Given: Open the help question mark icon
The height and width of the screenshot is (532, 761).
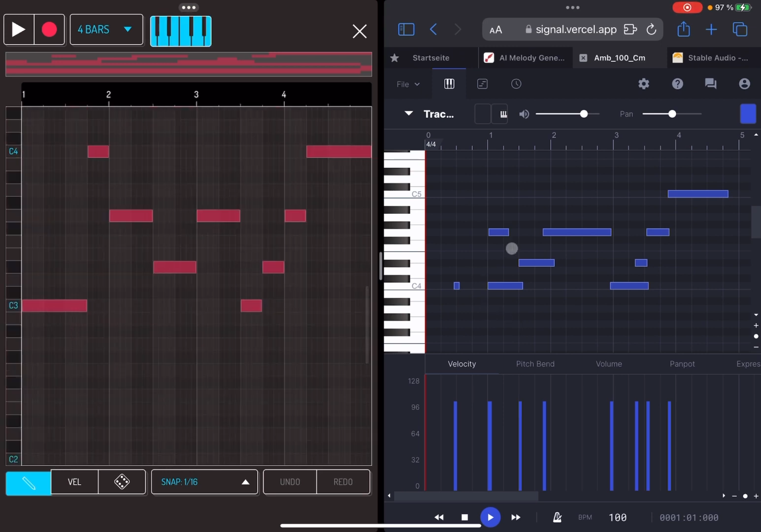Looking at the screenshot, I should click(x=677, y=84).
